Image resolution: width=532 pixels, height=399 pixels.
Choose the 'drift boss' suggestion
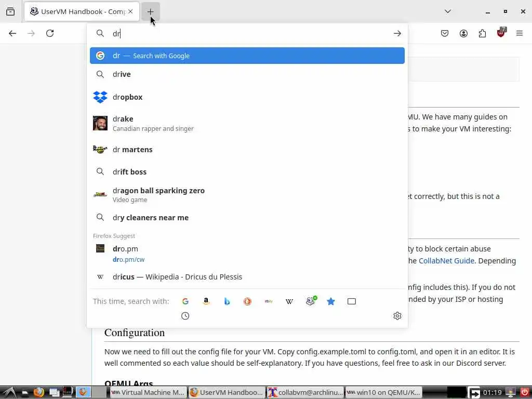pyautogui.click(x=247, y=171)
